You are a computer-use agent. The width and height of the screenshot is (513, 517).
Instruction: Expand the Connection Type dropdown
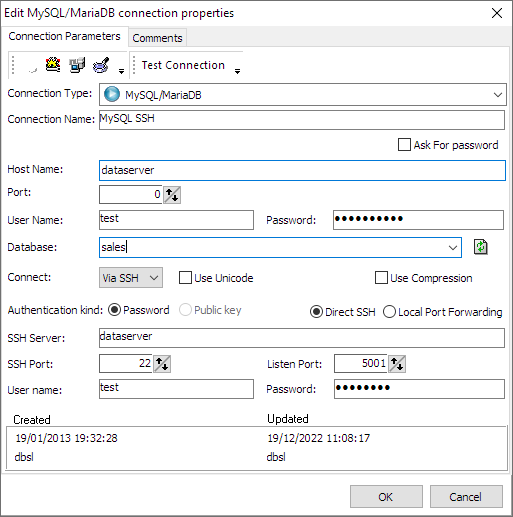point(497,95)
